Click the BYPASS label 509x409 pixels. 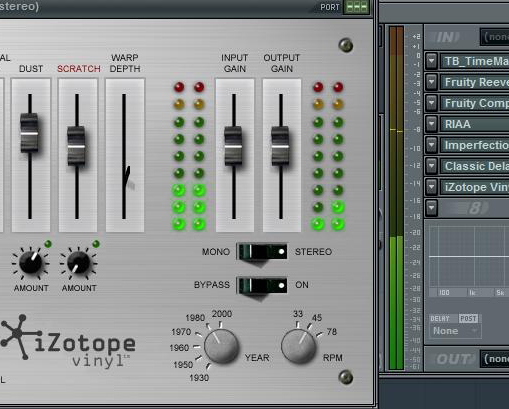pos(212,285)
